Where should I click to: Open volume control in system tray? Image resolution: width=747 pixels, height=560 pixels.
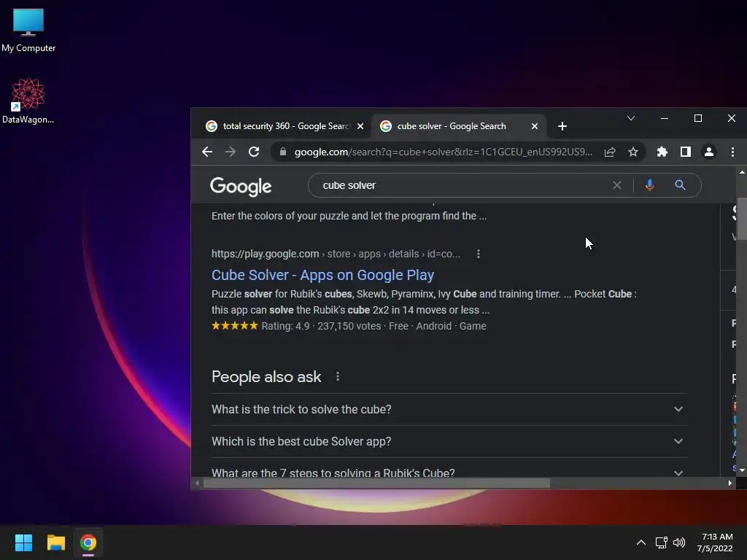click(679, 542)
